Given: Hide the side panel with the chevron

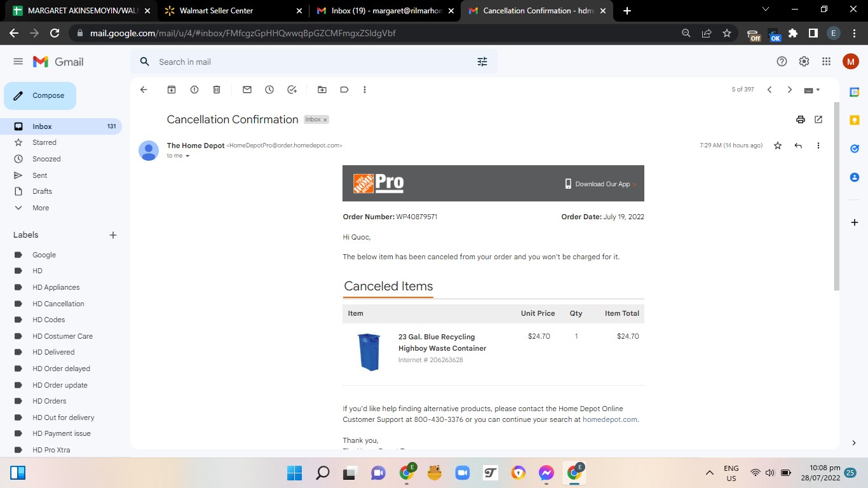Looking at the screenshot, I should (x=855, y=443).
